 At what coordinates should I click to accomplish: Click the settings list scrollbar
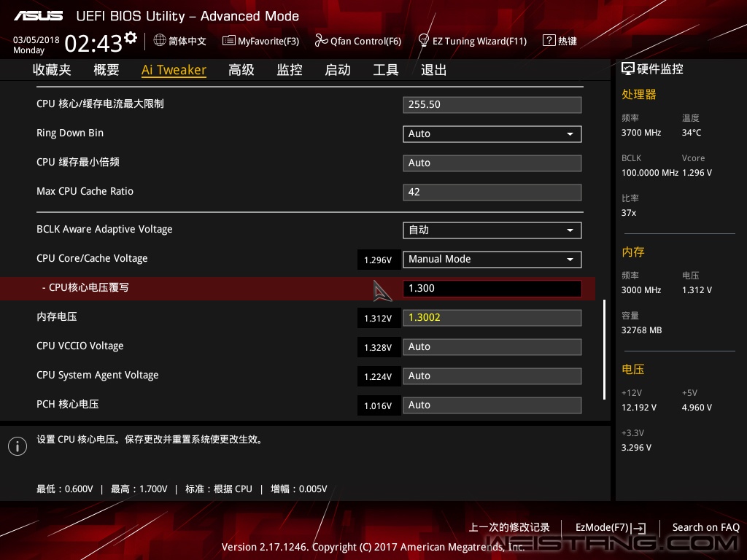(x=604, y=349)
